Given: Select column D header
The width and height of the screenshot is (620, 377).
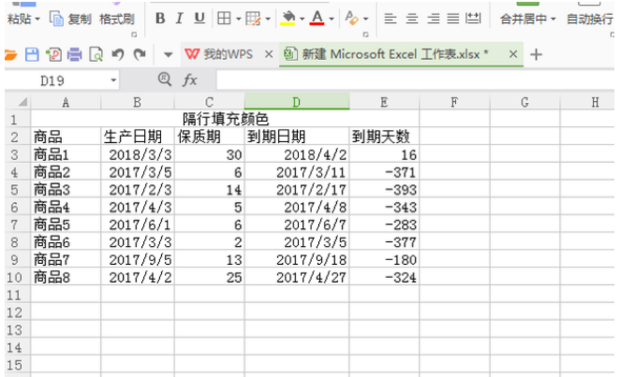Looking at the screenshot, I should pos(297,102).
